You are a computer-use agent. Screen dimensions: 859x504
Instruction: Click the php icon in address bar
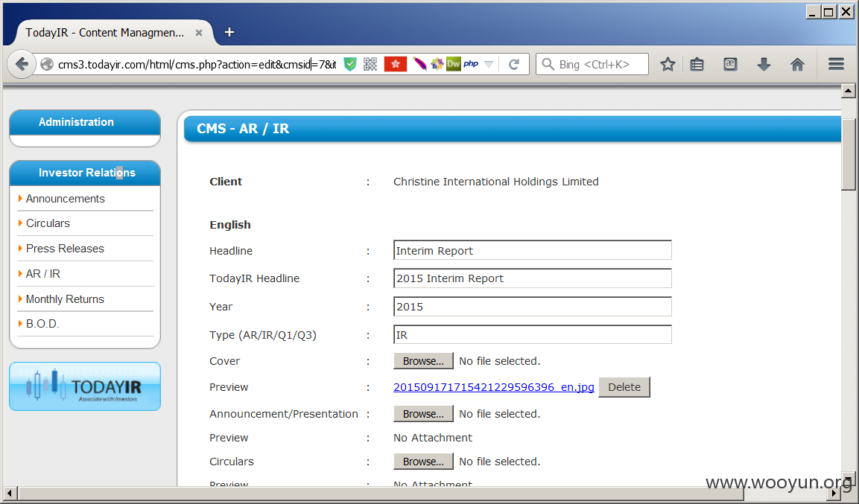coord(471,64)
